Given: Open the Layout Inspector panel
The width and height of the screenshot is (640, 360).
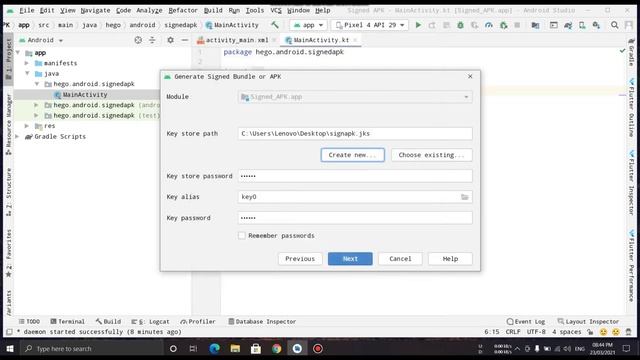Looking at the screenshot, I should [588, 322].
